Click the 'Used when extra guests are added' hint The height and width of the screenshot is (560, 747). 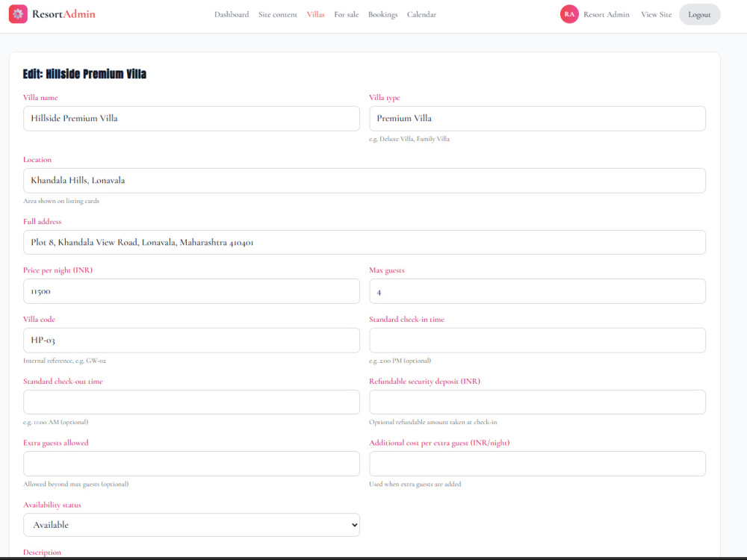tap(415, 485)
